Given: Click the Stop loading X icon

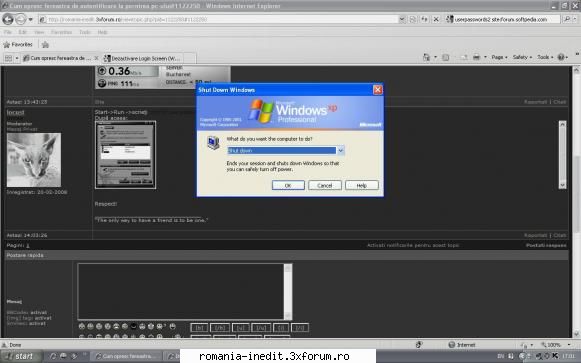Looking at the screenshot, I should pos(436,19).
